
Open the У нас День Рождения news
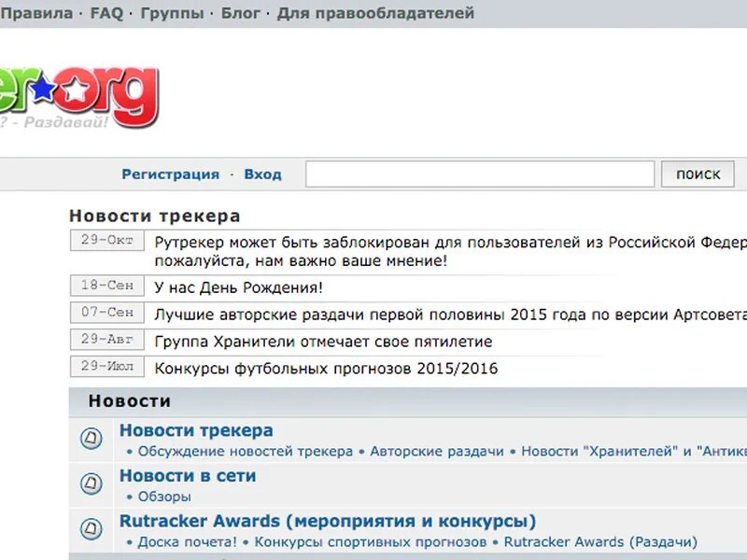[239, 287]
